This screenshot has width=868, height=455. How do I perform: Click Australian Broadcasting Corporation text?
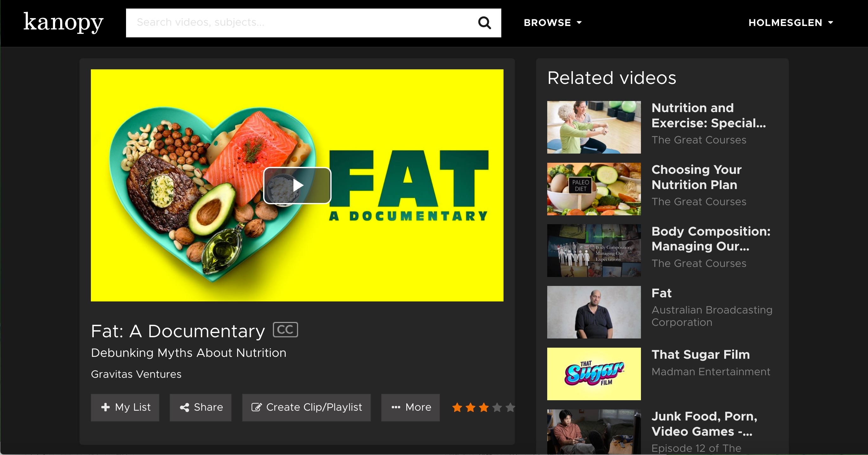[x=712, y=316]
